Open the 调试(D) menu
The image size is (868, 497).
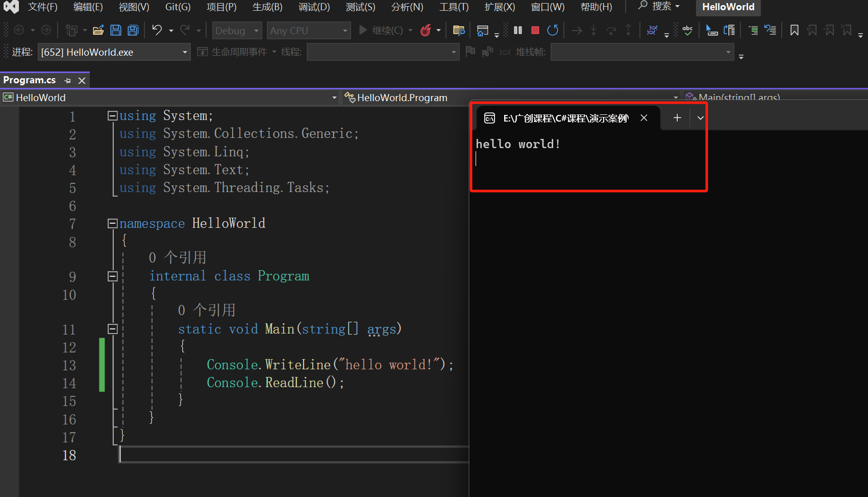pyautogui.click(x=314, y=7)
